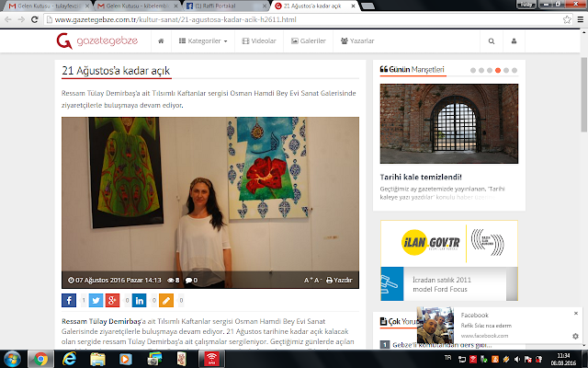Switch to first Gmail 'Gelen Kutusu - tulay' tab
Image resolution: width=588 pixels, height=368 pixels.
pyautogui.click(x=49, y=6)
